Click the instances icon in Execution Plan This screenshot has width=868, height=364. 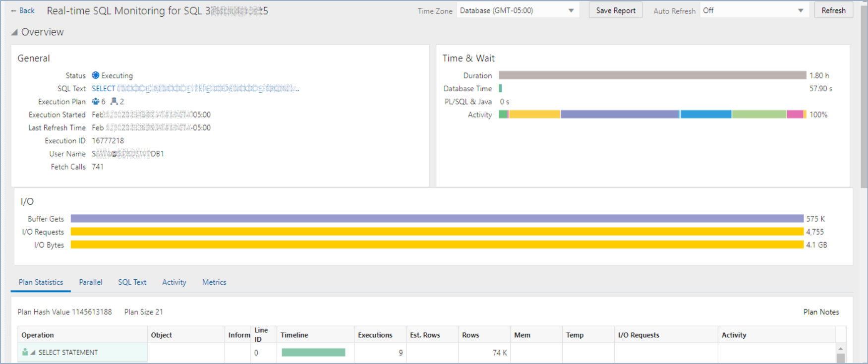(114, 102)
